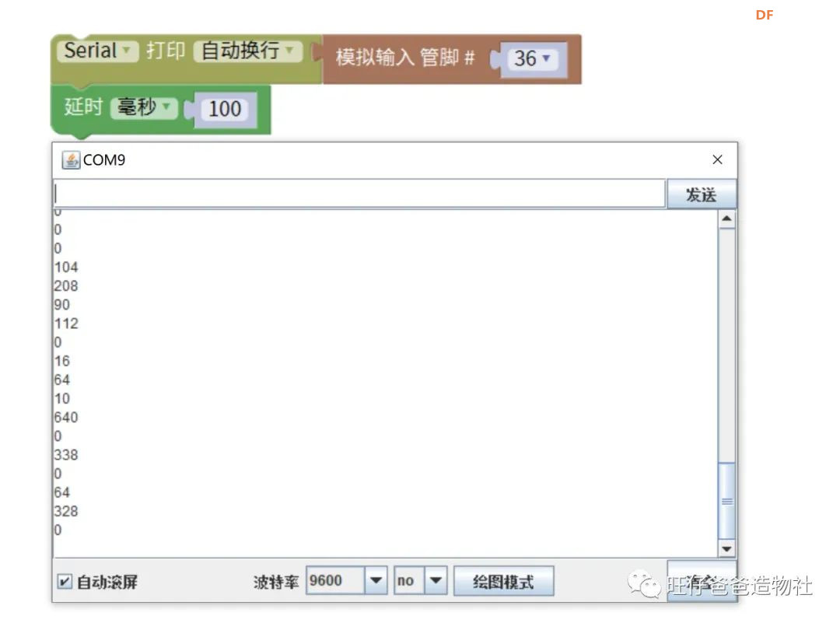This screenshot has height=623, width=840.
Task: Click the value 338 in serial output
Action: point(66,455)
